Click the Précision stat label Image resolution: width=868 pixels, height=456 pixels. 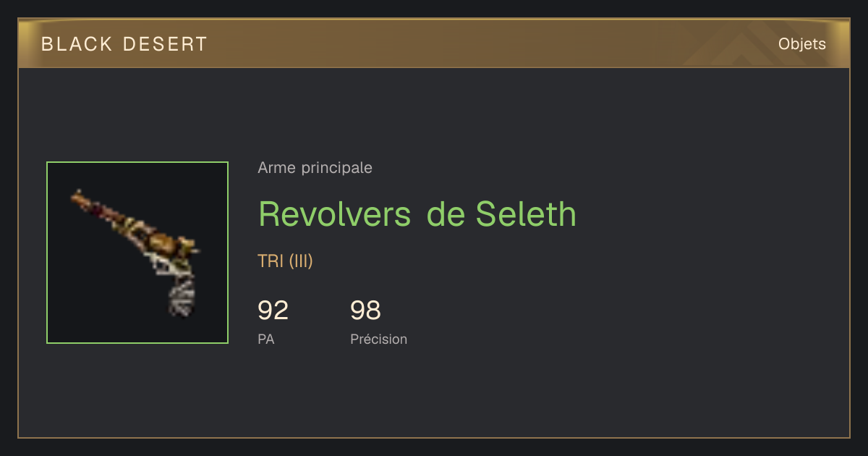click(378, 339)
